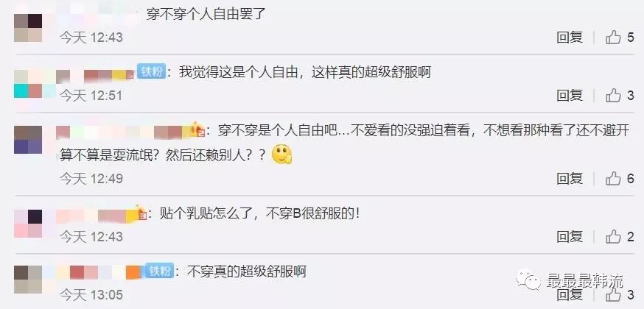The image size is (644, 309).
Task: Click the 今天 12:51 timestamp
Action: tap(91, 96)
